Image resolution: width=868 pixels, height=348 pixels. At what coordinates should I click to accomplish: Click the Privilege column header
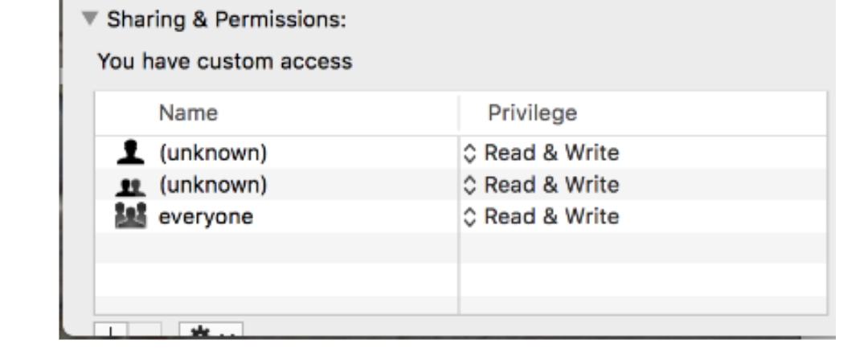pyautogui.click(x=532, y=113)
